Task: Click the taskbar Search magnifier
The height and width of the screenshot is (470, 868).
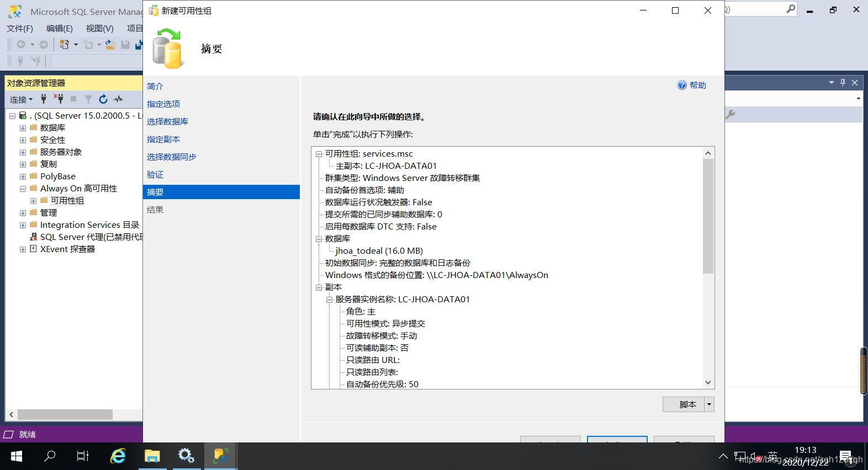Action: [x=50, y=456]
